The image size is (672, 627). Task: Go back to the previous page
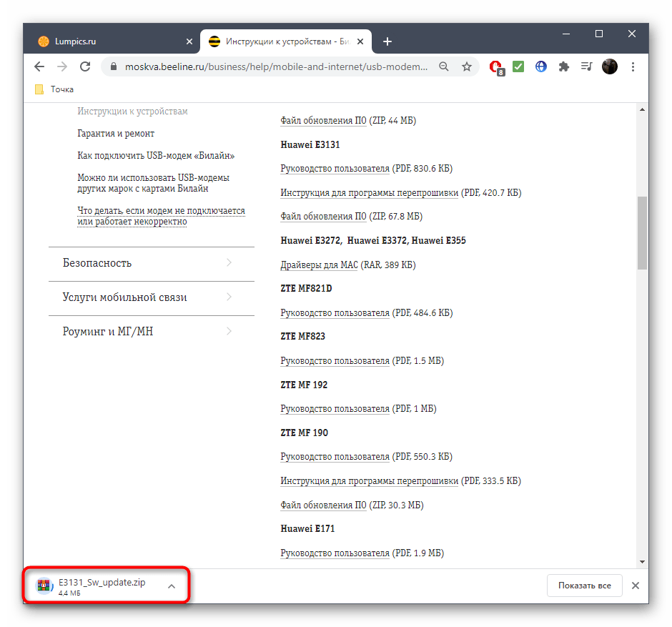pos(39,67)
